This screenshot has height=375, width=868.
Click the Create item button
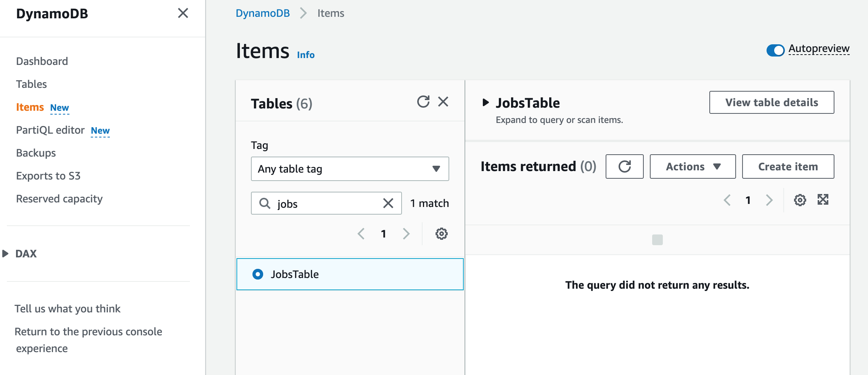(788, 166)
